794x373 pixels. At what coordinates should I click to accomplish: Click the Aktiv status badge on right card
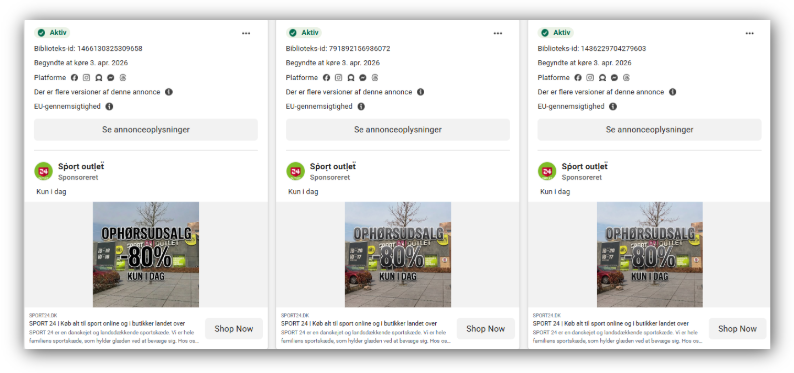[555, 33]
